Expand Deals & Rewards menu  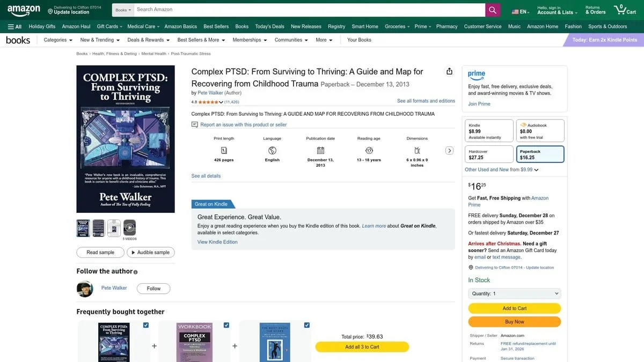(149, 40)
